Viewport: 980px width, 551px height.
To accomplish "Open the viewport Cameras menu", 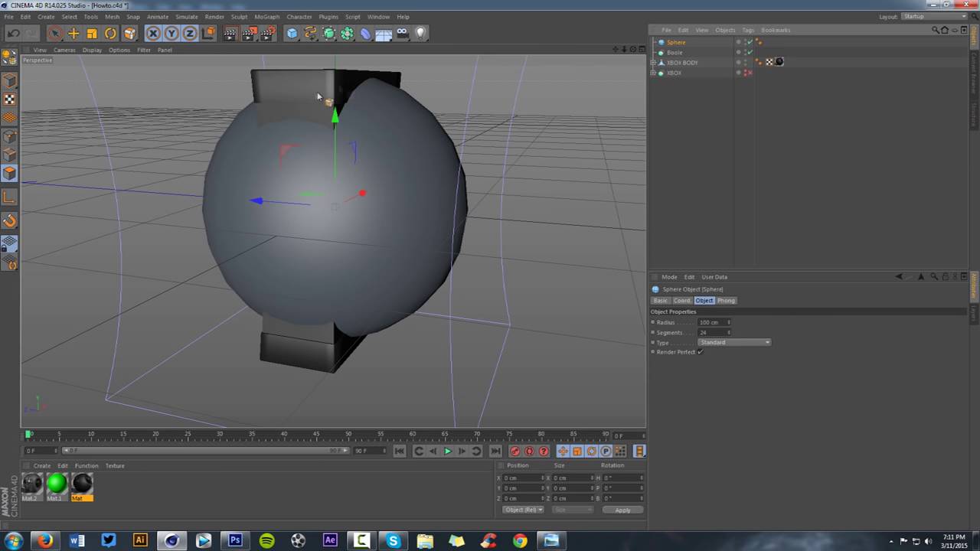I will (64, 50).
